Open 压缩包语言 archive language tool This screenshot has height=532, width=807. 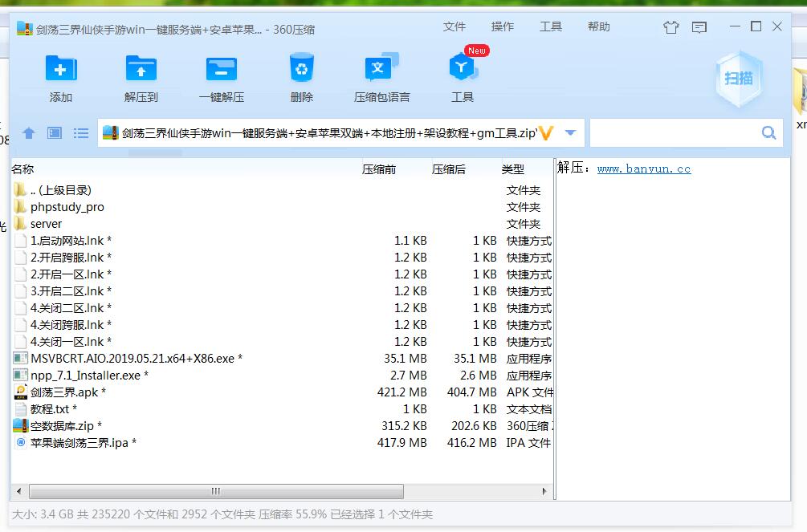(381, 71)
